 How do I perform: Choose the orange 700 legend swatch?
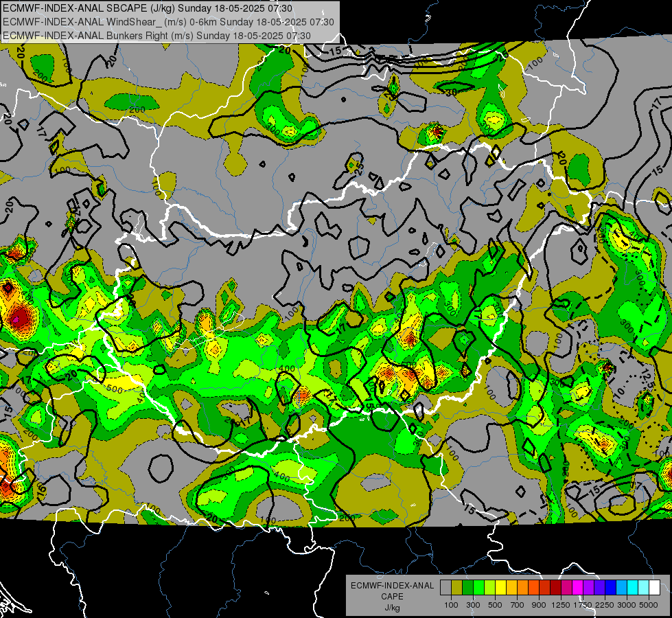523,587
